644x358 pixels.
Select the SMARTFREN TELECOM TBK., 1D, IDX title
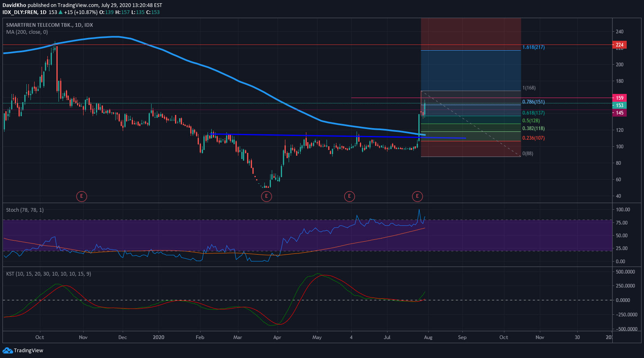pyautogui.click(x=49, y=25)
